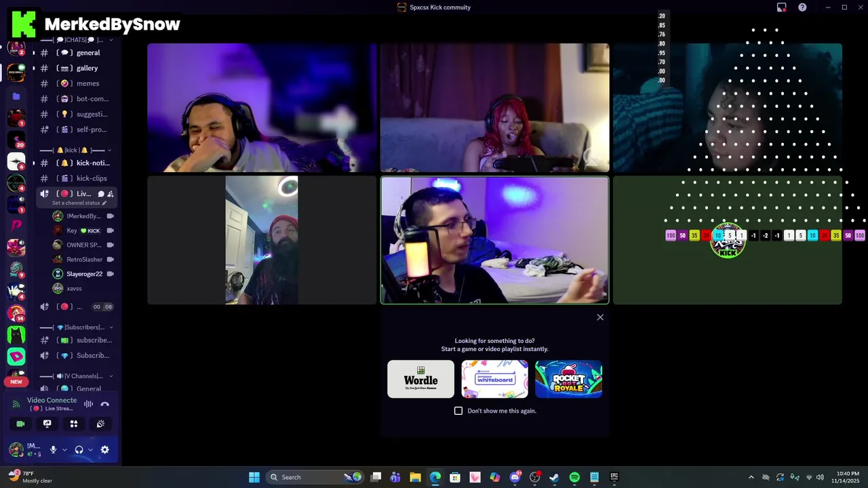Image resolution: width=868 pixels, height=488 pixels.
Task: Join the General voice channel
Action: [77, 388]
